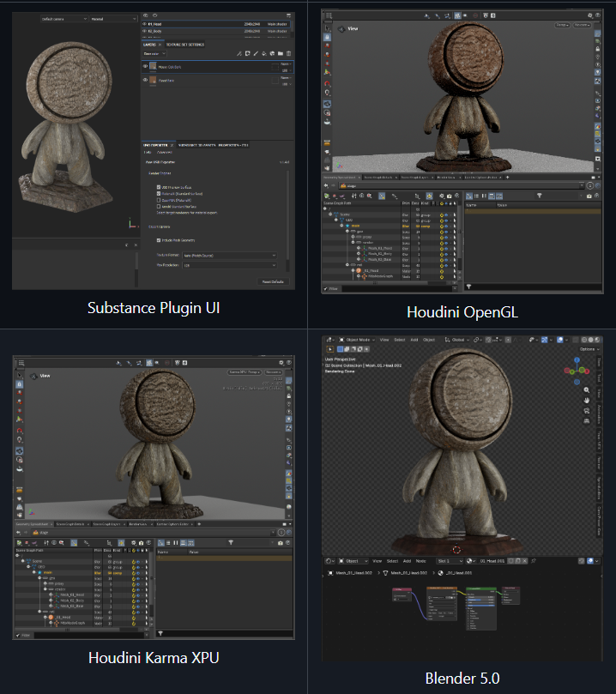Click the lock icon in Houdini OpenGL right toolbar

[597, 49]
